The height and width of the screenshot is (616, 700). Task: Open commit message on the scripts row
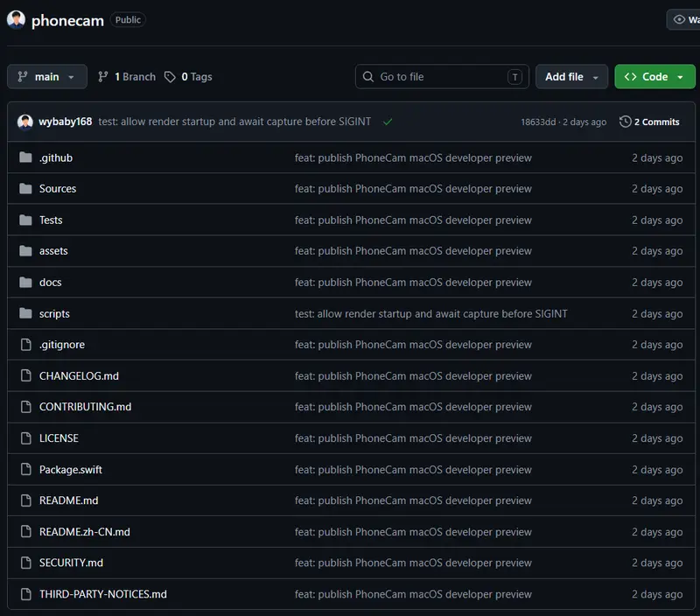coord(430,313)
